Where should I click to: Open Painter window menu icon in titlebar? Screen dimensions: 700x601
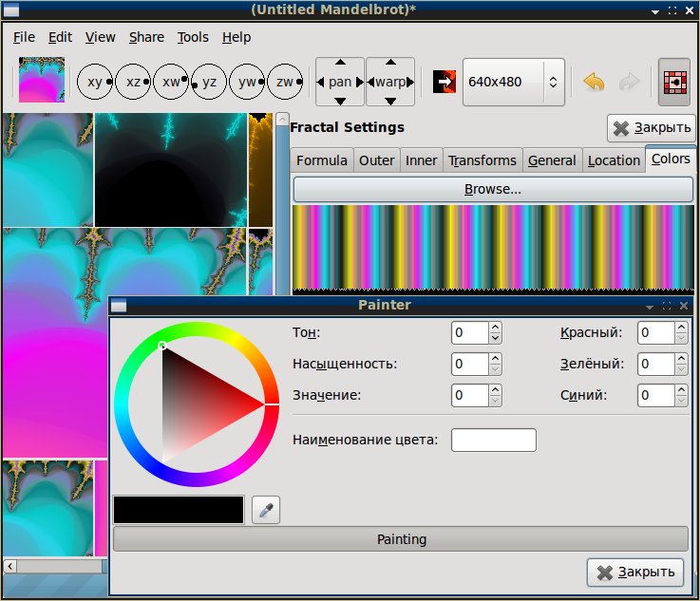pos(119,306)
